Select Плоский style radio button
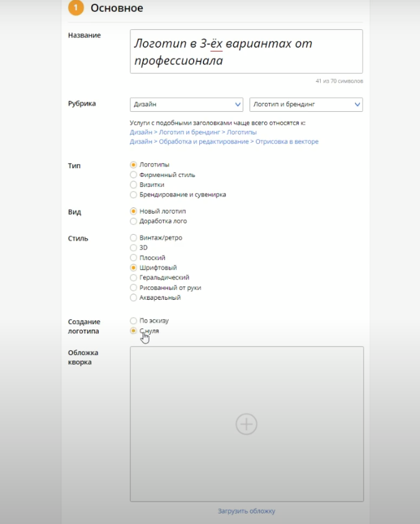420x524 pixels. point(133,258)
